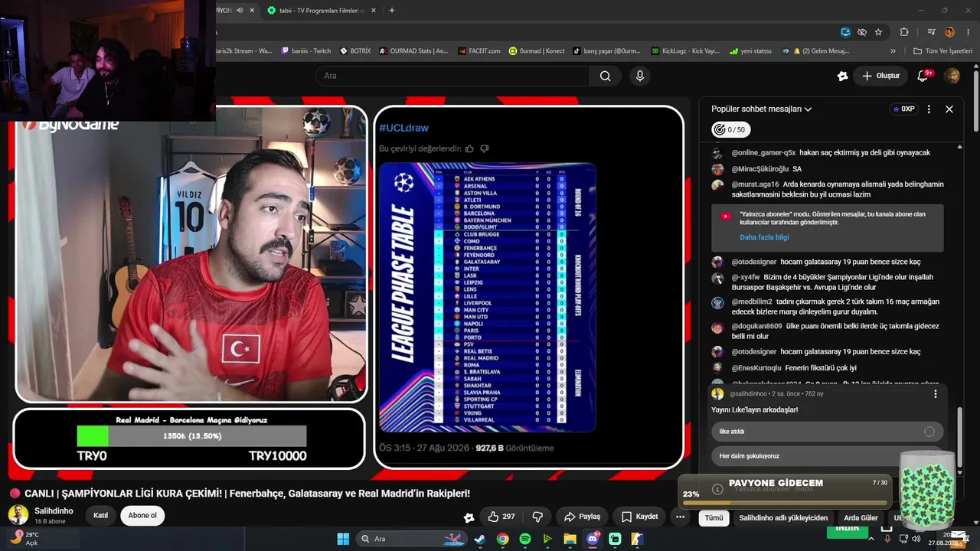The image size is (980, 551).
Task: Open the media control icon in the toolbar
Action: (931, 32)
